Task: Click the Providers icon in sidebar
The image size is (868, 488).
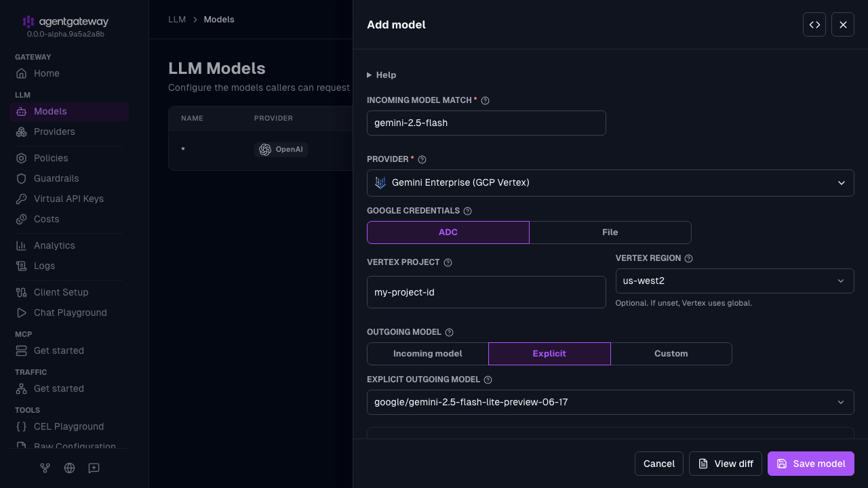Action: [x=22, y=131]
